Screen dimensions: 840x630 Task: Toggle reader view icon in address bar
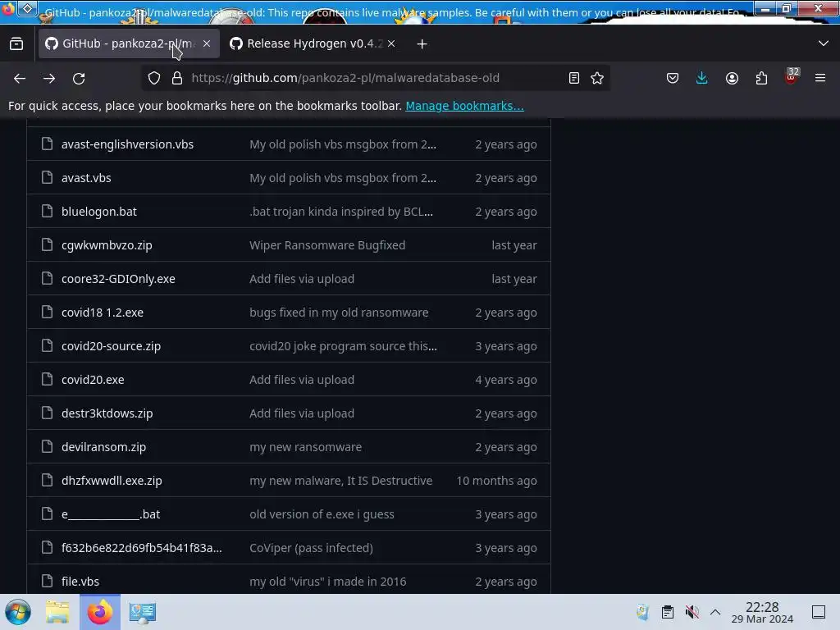pyautogui.click(x=573, y=78)
